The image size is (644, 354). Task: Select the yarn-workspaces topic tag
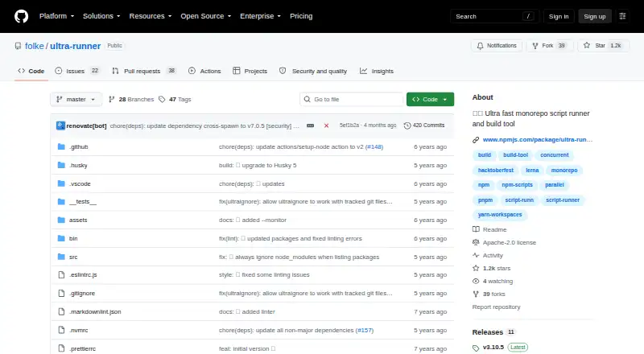500,214
